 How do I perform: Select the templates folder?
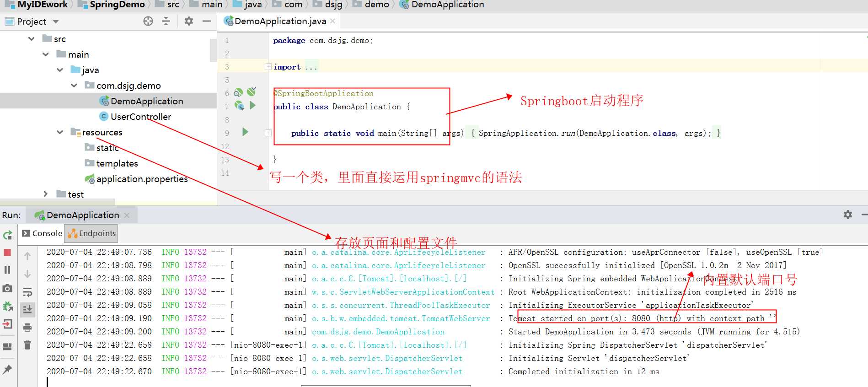[x=117, y=163]
